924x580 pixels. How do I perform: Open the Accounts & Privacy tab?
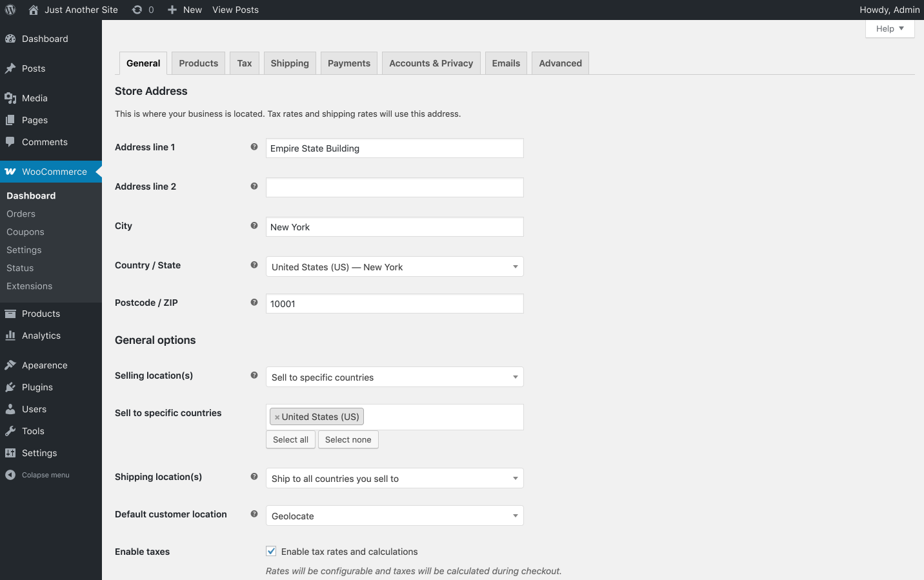pyautogui.click(x=430, y=63)
